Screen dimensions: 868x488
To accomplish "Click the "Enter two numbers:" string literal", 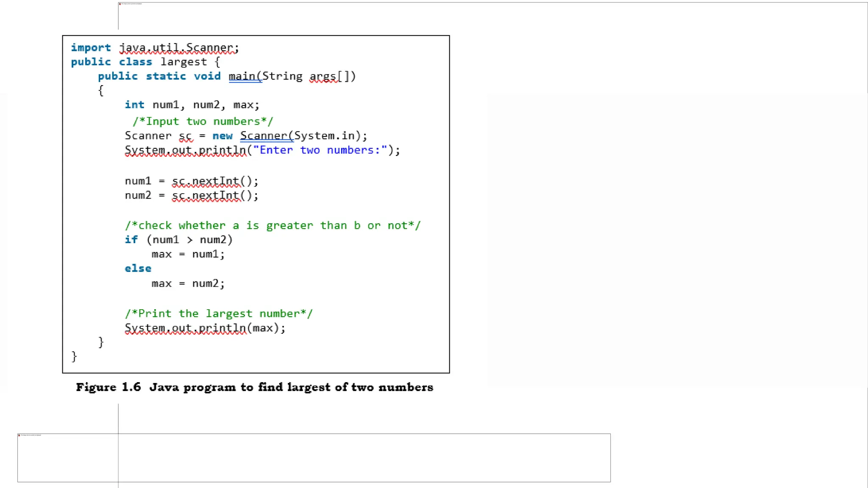I will [320, 150].
